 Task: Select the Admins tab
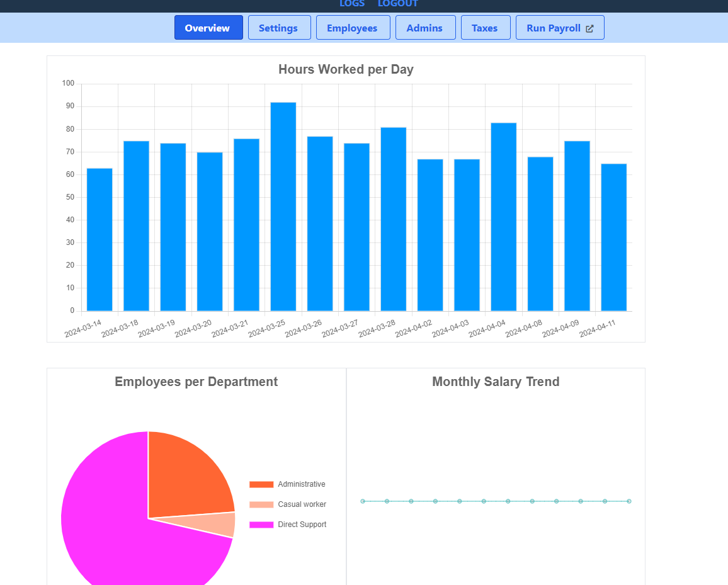click(425, 28)
